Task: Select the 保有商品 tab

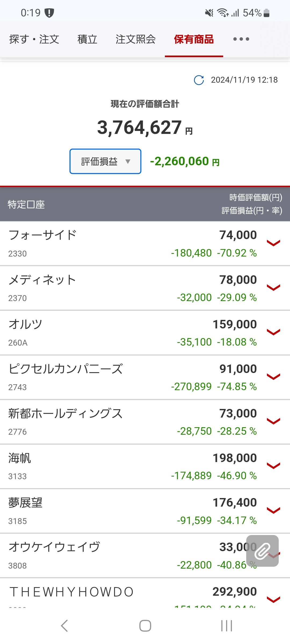Action: point(194,39)
